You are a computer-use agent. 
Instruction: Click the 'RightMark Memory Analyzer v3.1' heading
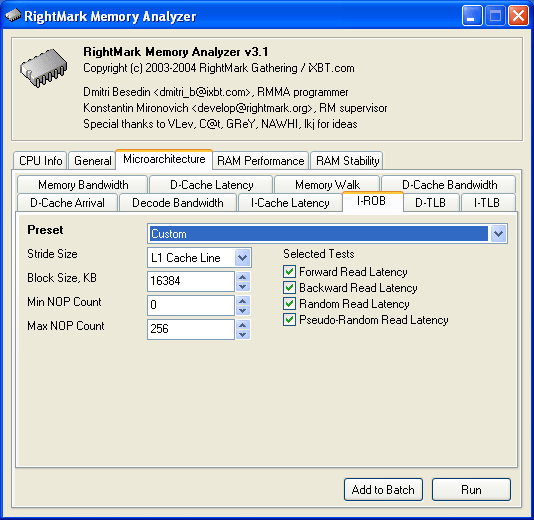[x=176, y=52]
